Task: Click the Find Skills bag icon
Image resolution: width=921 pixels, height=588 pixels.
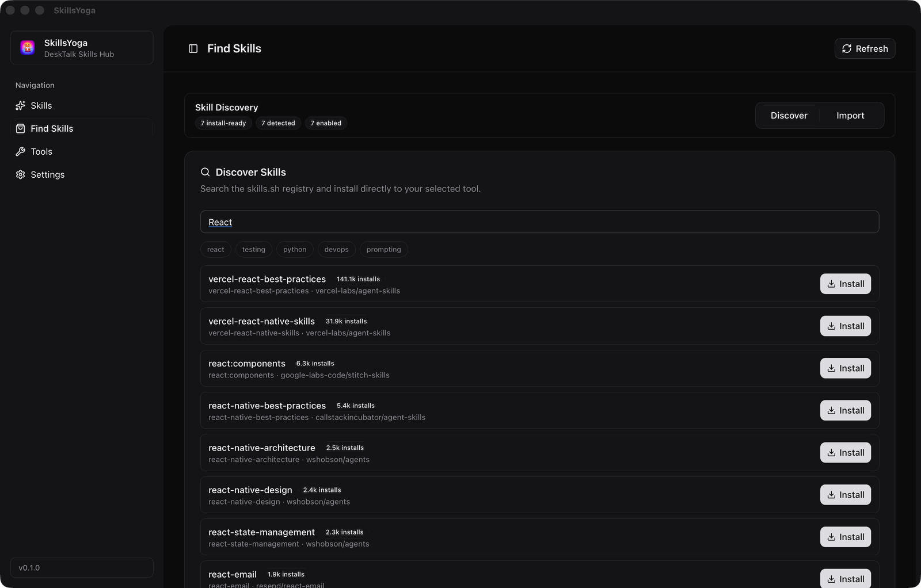Action: coord(21,129)
